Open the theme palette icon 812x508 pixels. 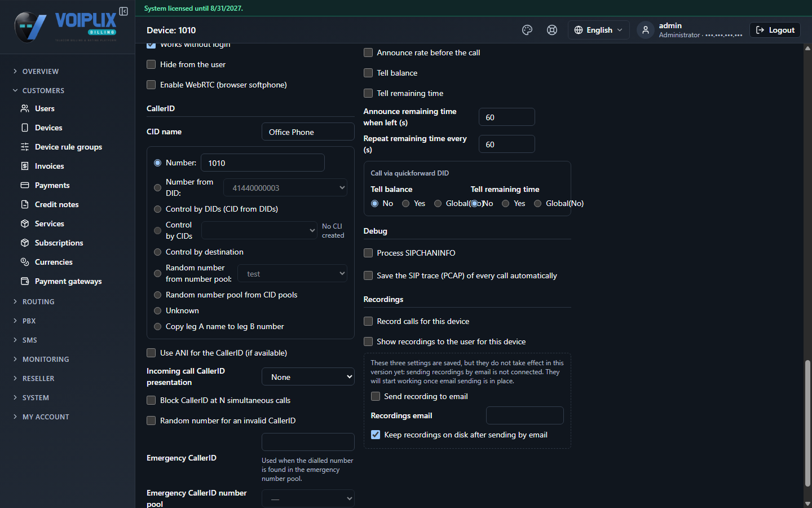[527, 30]
